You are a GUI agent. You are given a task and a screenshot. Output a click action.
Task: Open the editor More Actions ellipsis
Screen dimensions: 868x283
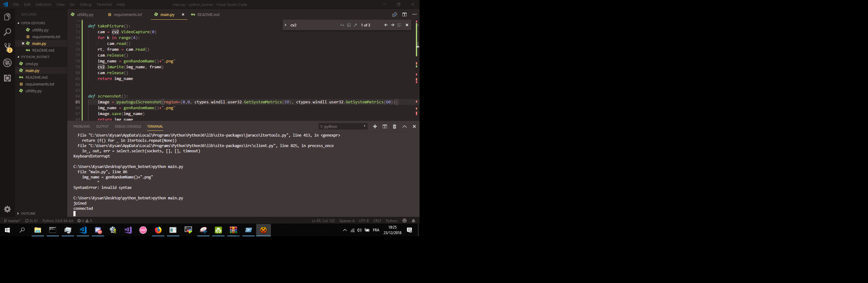coord(414,14)
